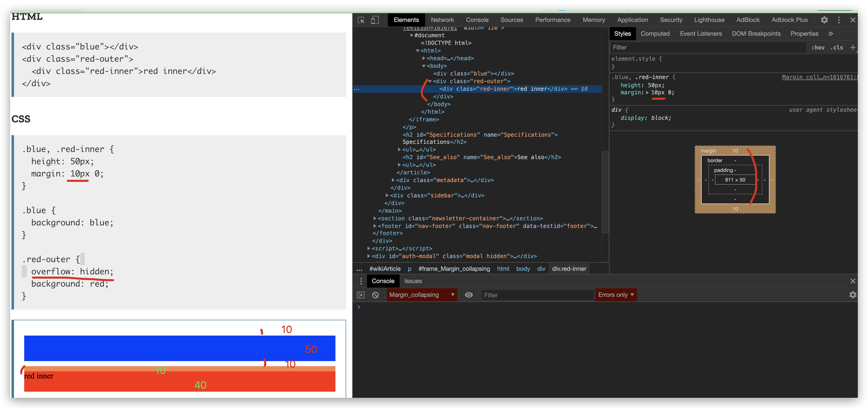Expand the metadata div node
Screen dimensions: 868x408
393,180
